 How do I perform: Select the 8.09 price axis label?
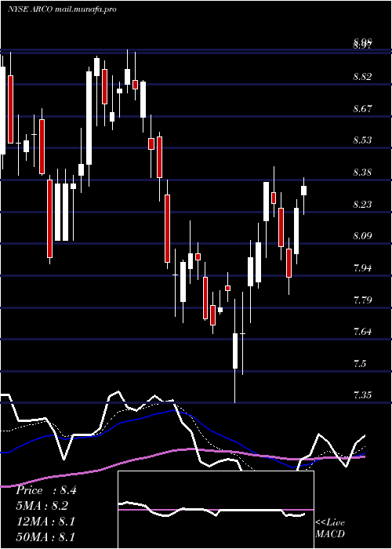(362, 236)
